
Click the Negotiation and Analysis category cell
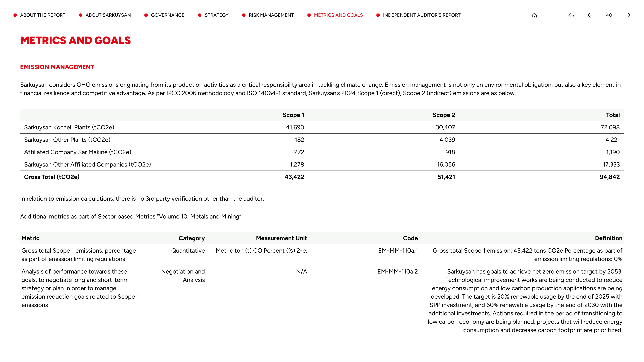click(x=183, y=276)
